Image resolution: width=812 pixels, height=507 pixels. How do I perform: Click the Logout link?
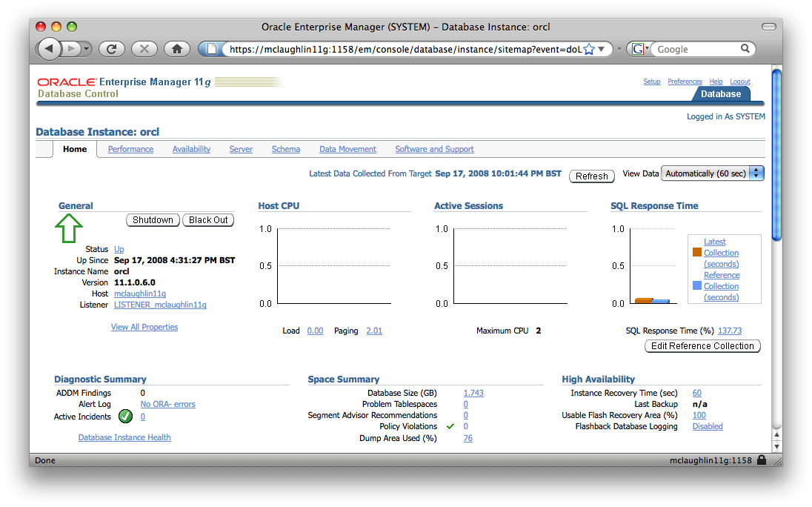740,82
